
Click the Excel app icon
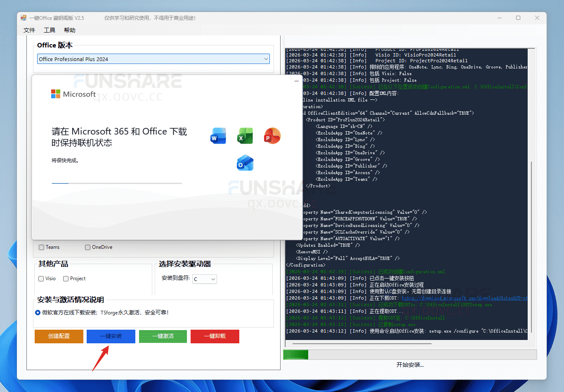pos(245,136)
